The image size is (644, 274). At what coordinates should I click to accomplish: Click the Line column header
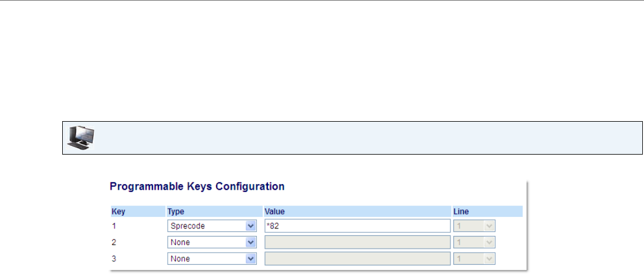click(x=460, y=212)
